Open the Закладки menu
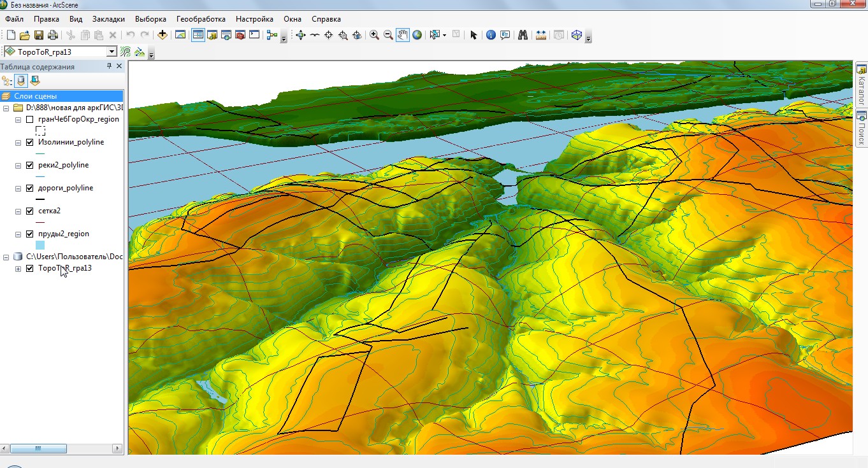 click(108, 19)
